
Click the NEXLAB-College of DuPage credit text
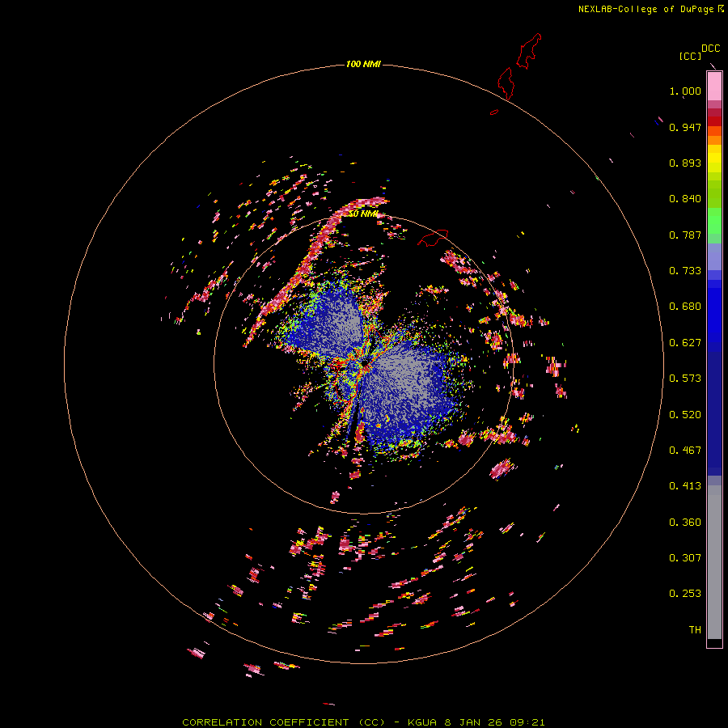pos(651,9)
